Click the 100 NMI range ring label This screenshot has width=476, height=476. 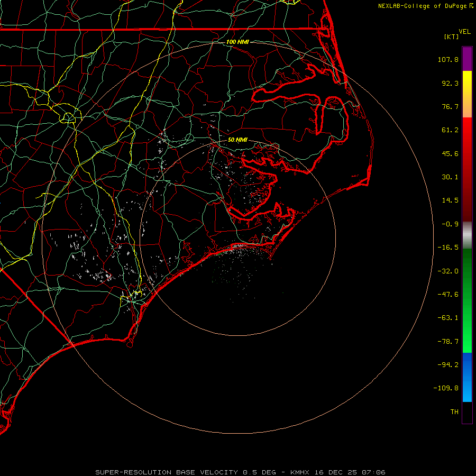click(x=237, y=42)
